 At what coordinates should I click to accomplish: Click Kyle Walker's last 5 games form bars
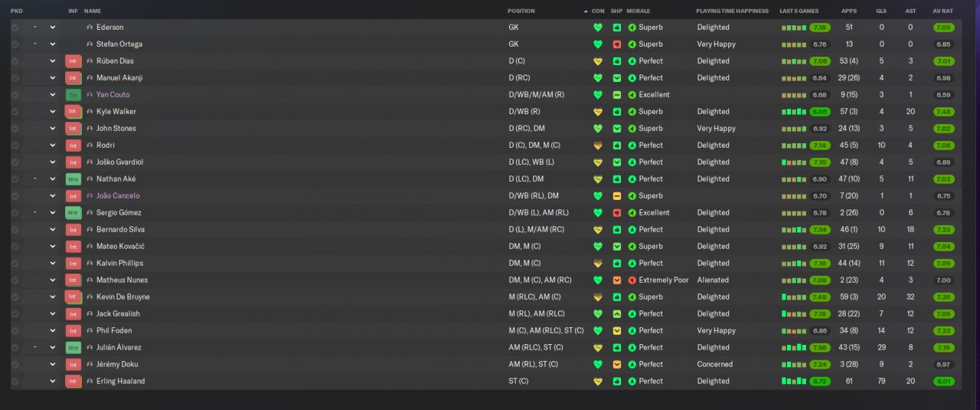794,112
